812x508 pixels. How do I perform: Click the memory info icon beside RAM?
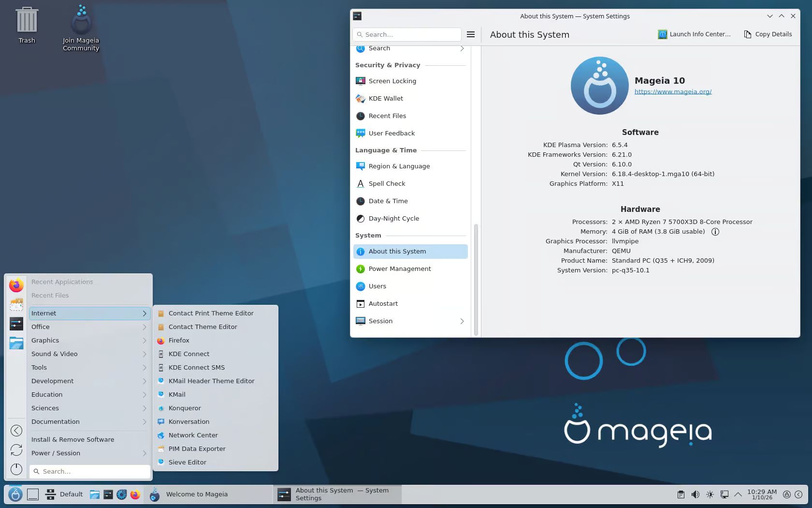coord(715,232)
